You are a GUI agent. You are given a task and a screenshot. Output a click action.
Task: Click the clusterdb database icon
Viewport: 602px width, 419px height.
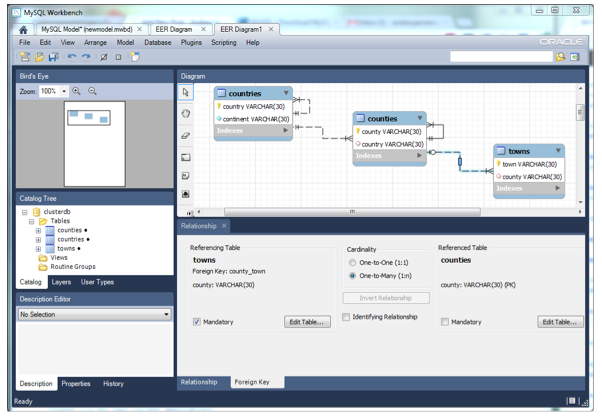tap(36, 212)
